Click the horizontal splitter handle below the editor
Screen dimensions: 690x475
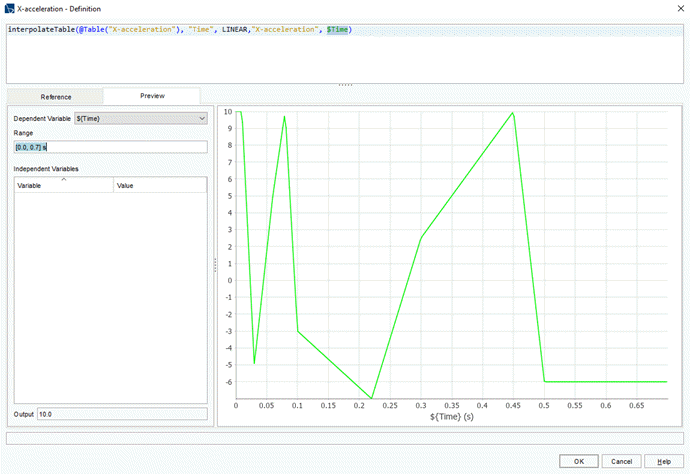tap(344, 84)
